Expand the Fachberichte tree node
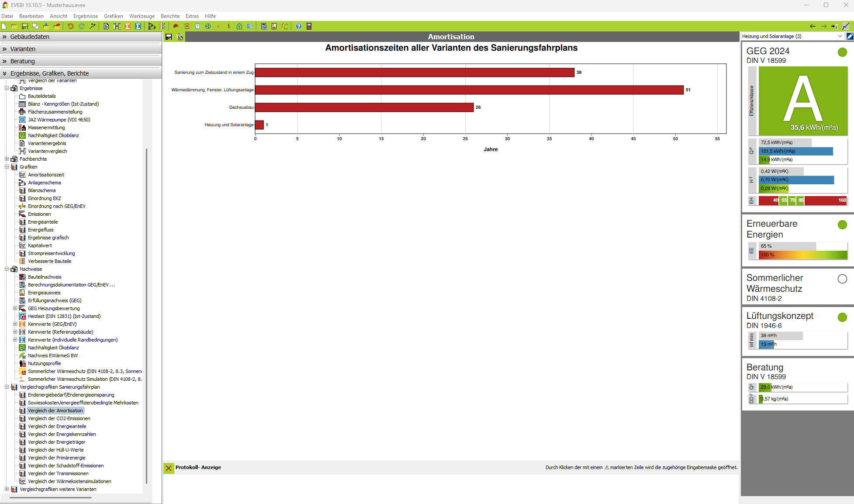The height and width of the screenshot is (504, 854). (7, 159)
